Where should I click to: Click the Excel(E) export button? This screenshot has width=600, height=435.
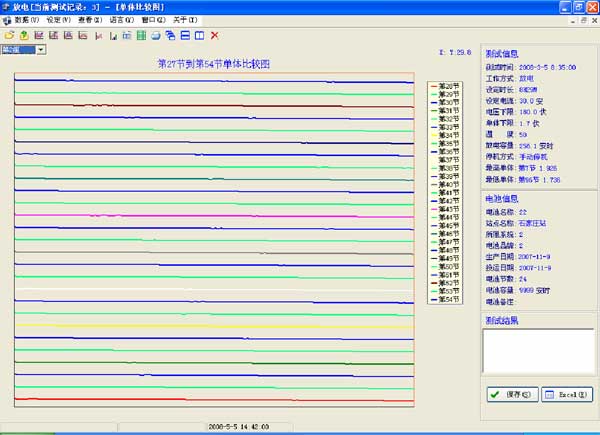click(567, 394)
